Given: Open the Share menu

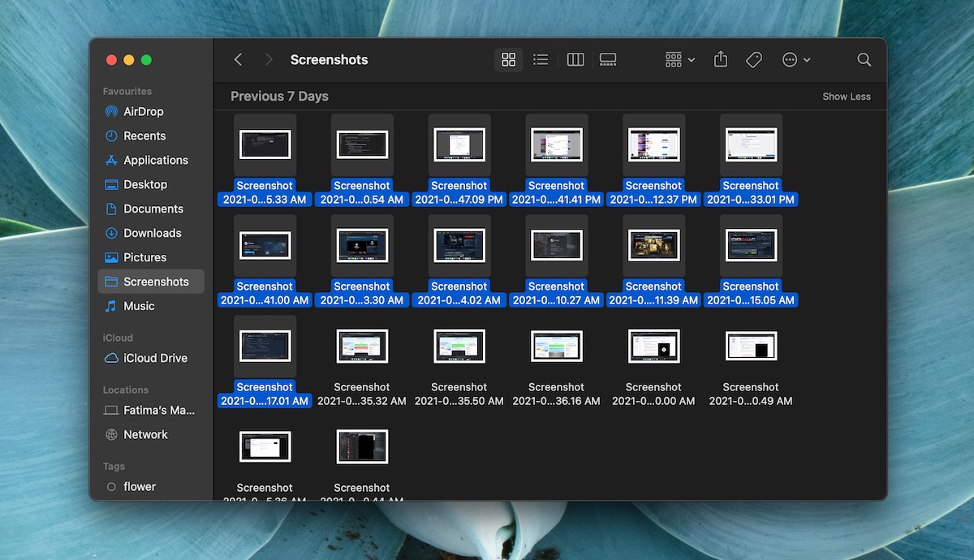Looking at the screenshot, I should (x=720, y=59).
